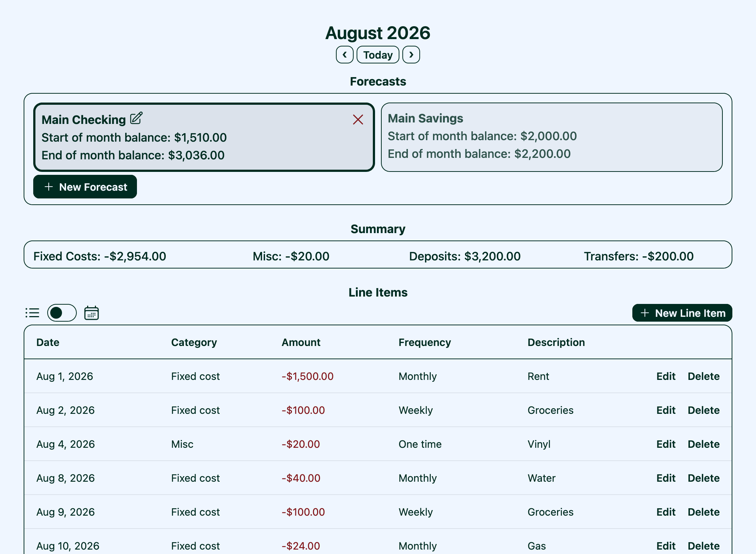Edit the Aug 2 Groceries line item

pos(666,410)
